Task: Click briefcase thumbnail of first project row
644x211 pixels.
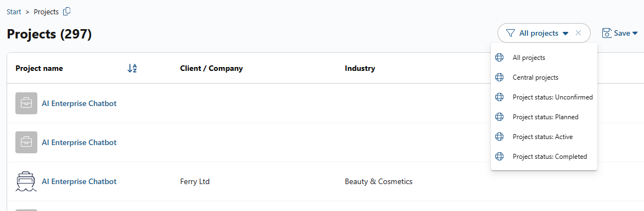Action: pyautogui.click(x=26, y=103)
